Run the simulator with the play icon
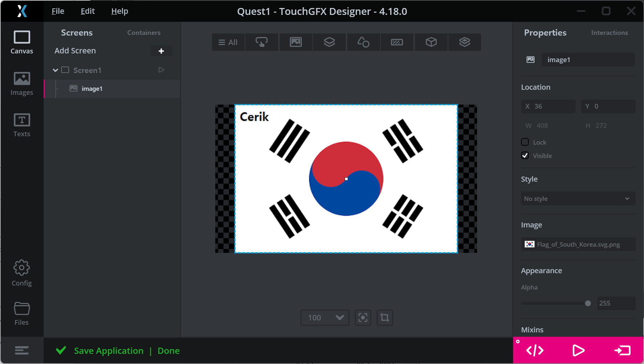644x364 pixels. coord(578,351)
